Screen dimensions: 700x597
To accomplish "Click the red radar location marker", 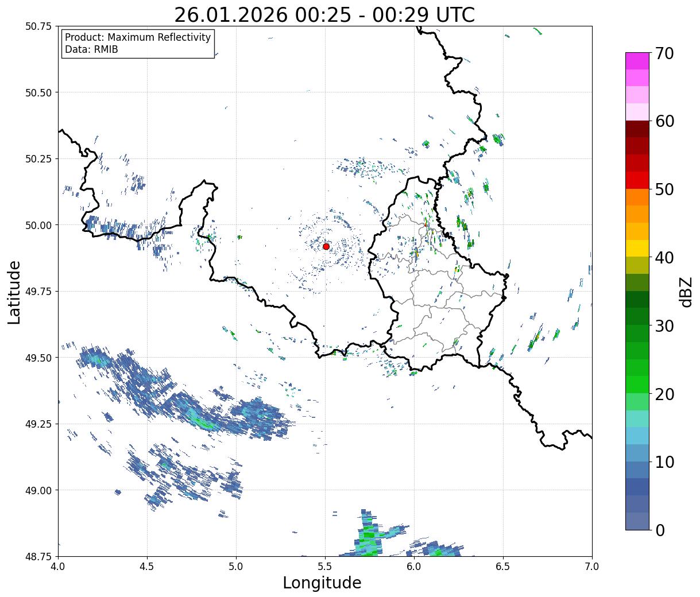I will (x=326, y=246).
